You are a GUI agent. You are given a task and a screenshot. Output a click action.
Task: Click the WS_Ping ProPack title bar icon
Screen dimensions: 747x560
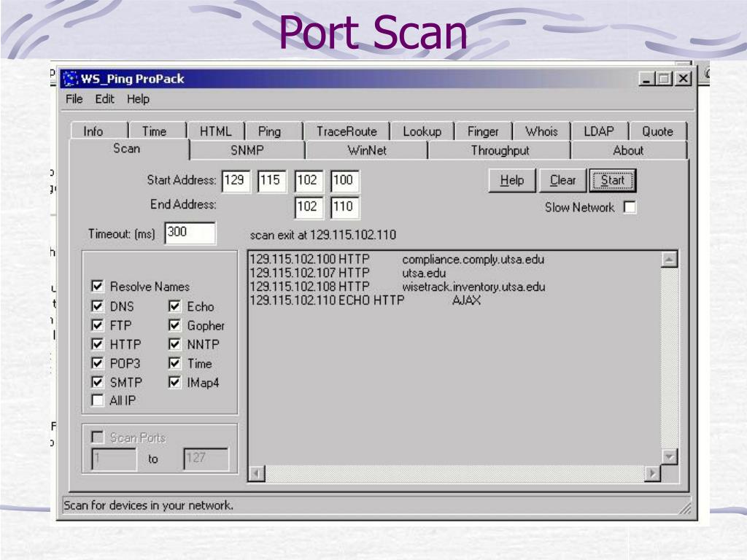[70, 78]
